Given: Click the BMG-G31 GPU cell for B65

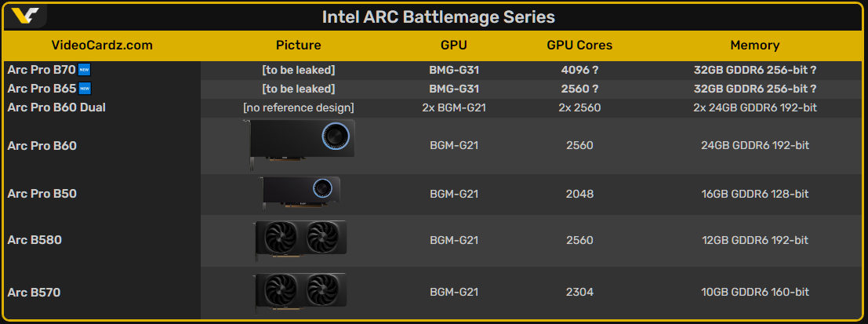Looking at the screenshot, I should pyautogui.click(x=454, y=89).
